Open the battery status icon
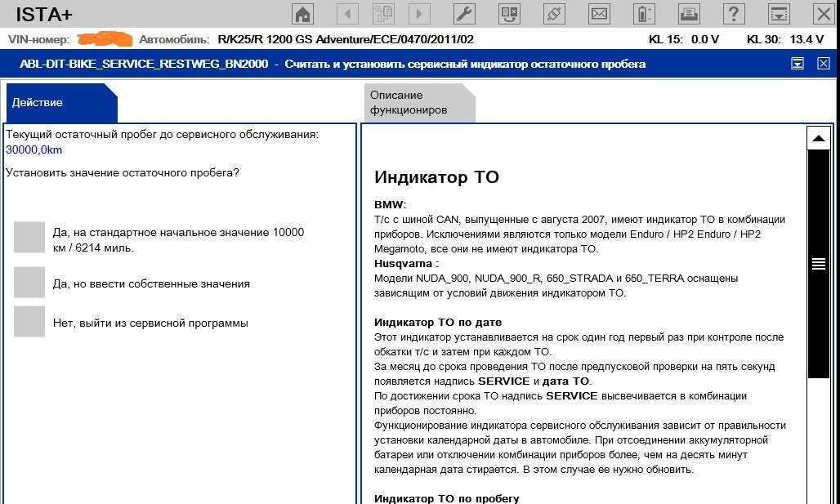The image size is (840, 504). click(x=645, y=14)
